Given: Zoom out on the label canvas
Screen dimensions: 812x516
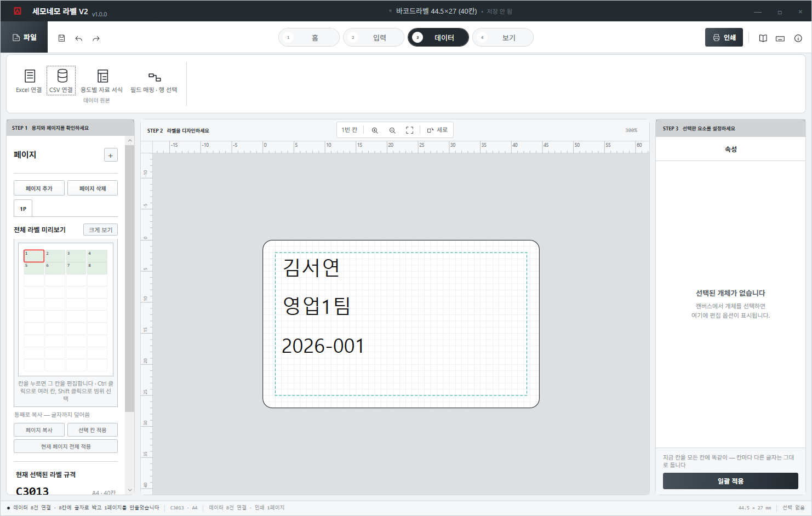Looking at the screenshot, I should (x=392, y=130).
